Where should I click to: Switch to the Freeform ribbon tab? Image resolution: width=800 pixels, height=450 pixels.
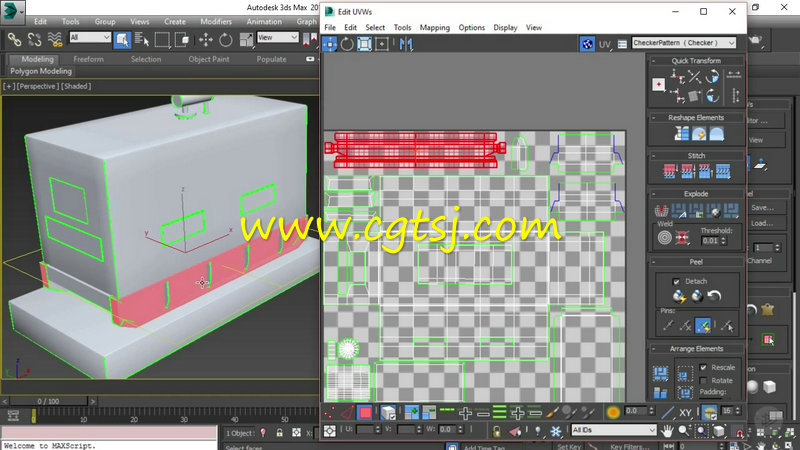point(88,59)
